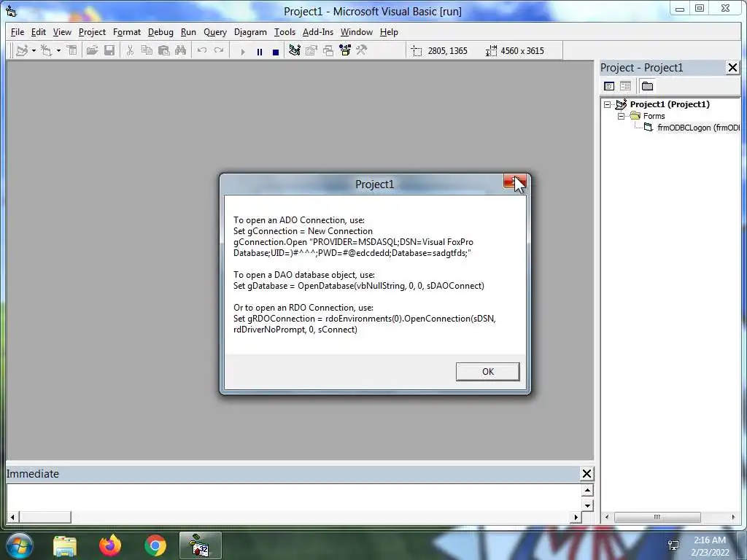Image resolution: width=747 pixels, height=560 pixels.
Task: Open the Toolbox hammer-and-wrench icon
Action: tap(362, 50)
